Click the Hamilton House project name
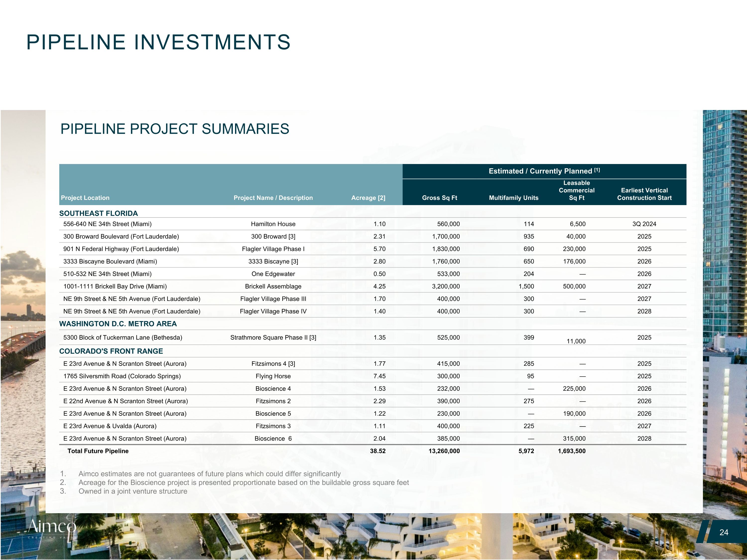 click(273, 224)
